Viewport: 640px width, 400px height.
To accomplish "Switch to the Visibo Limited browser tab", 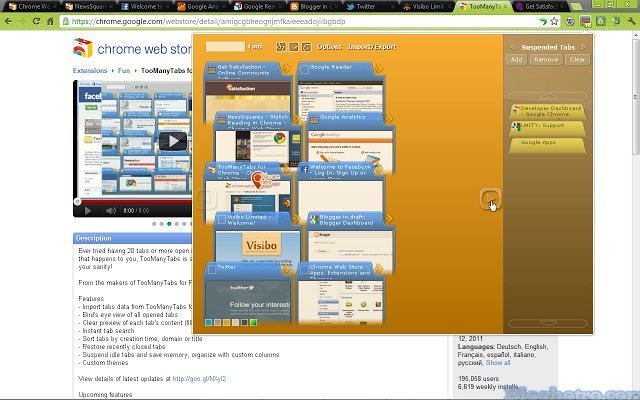I will pos(426,7).
